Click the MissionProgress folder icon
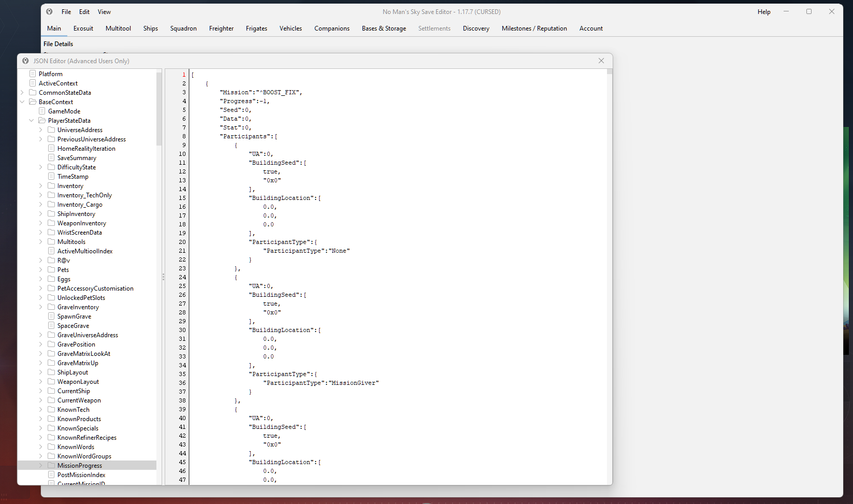The image size is (853, 504). click(51, 465)
